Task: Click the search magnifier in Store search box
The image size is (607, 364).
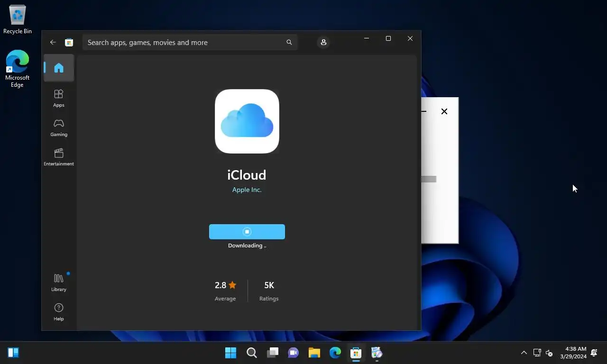Action: click(289, 42)
